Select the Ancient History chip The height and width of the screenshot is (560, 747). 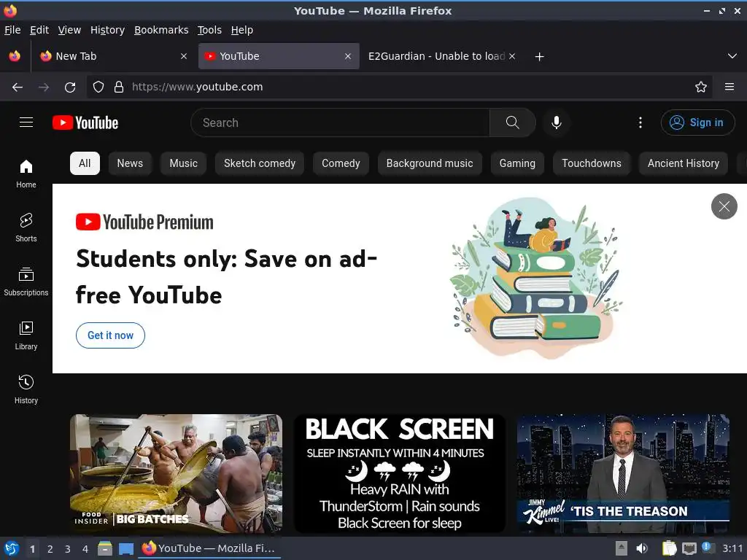(683, 163)
